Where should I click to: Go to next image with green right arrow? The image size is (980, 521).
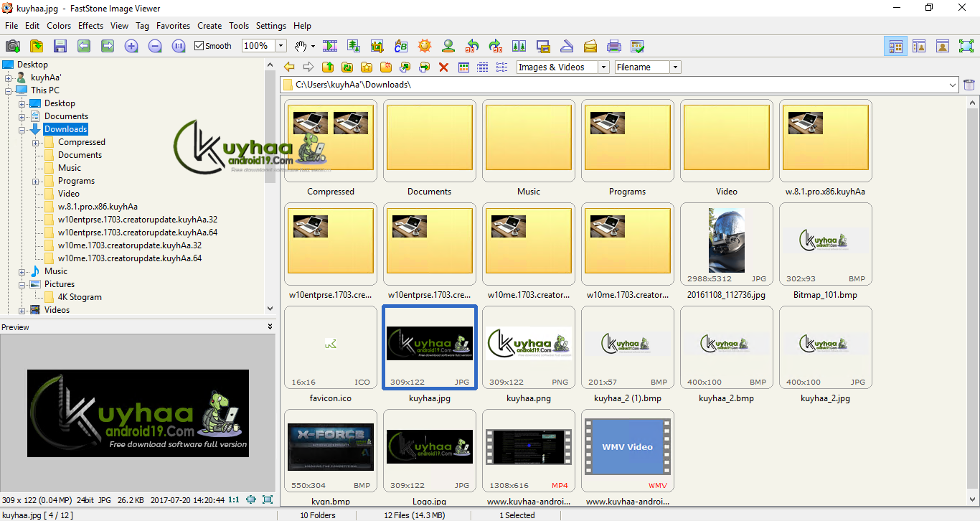click(x=108, y=46)
